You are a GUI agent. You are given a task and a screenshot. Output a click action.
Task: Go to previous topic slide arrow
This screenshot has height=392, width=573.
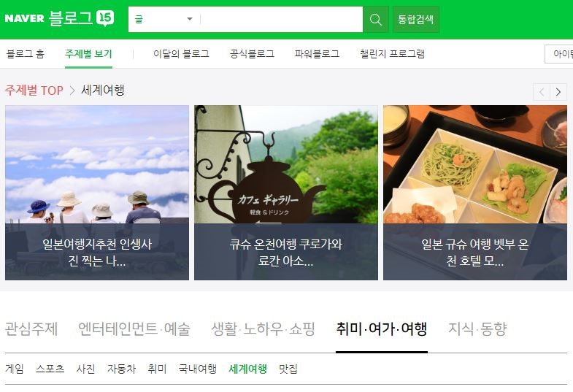(542, 92)
